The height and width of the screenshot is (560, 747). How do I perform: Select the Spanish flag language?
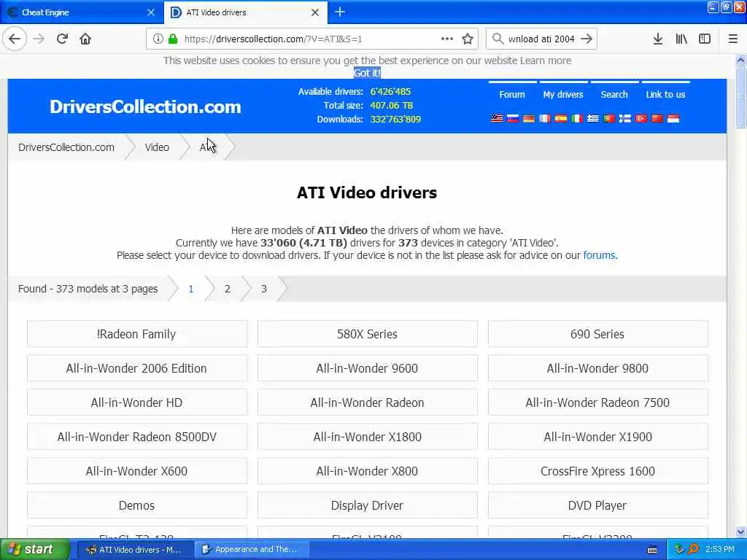(x=561, y=118)
